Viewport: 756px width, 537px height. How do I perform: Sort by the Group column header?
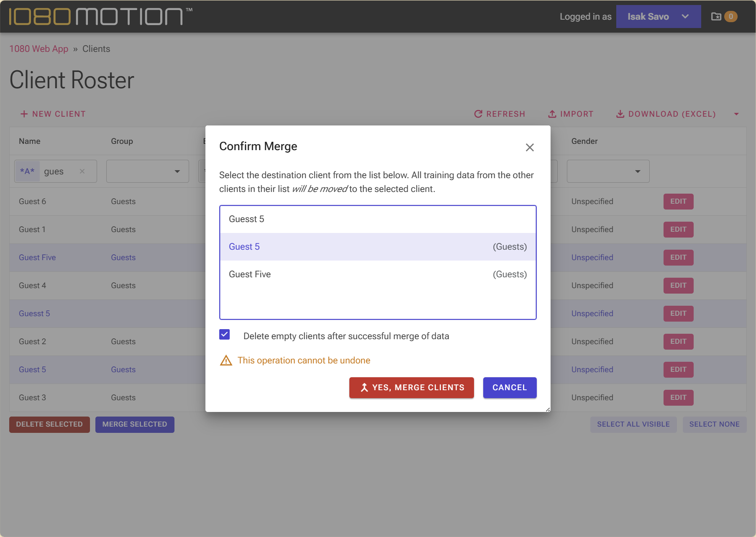tap(122, 141)
